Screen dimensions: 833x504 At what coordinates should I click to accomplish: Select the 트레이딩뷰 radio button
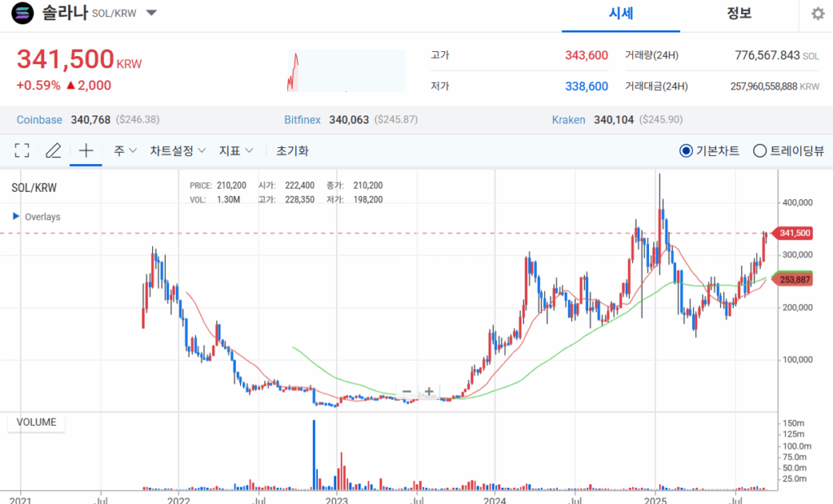[760, 151]
